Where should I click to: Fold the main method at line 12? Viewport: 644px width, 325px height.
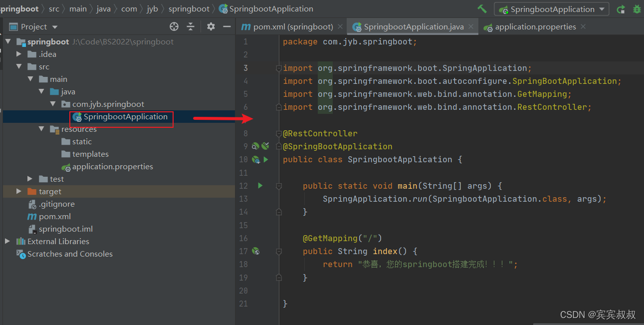279,186
